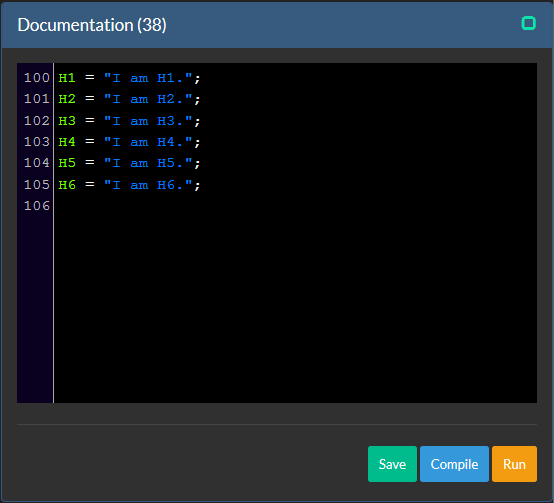
Task: Click the green variable H5
Action: (x=67, y=163)
